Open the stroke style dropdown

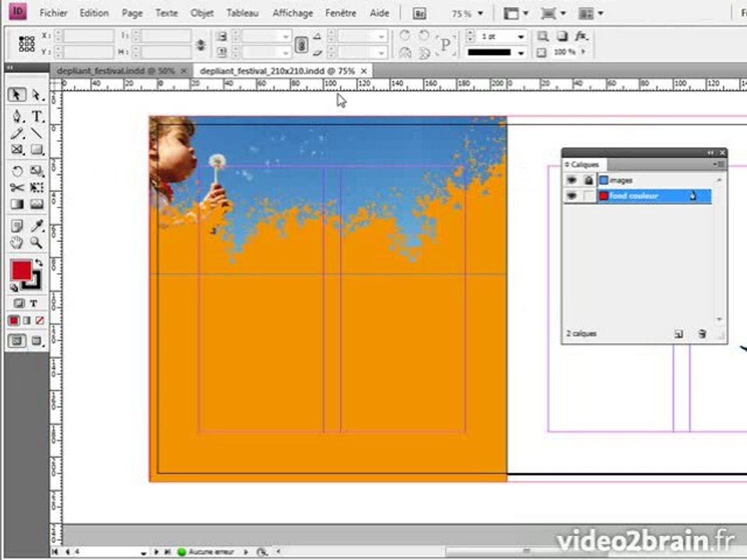(521, 52)
